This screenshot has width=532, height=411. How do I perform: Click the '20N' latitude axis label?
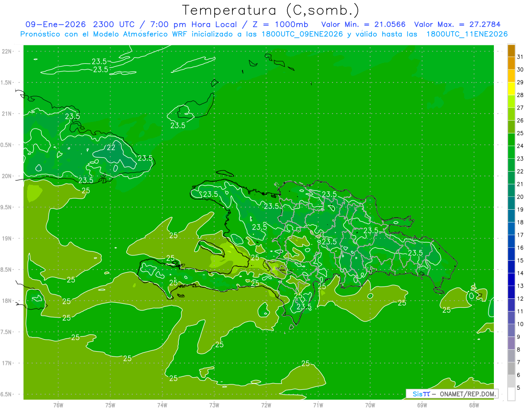tap(7, 176)
